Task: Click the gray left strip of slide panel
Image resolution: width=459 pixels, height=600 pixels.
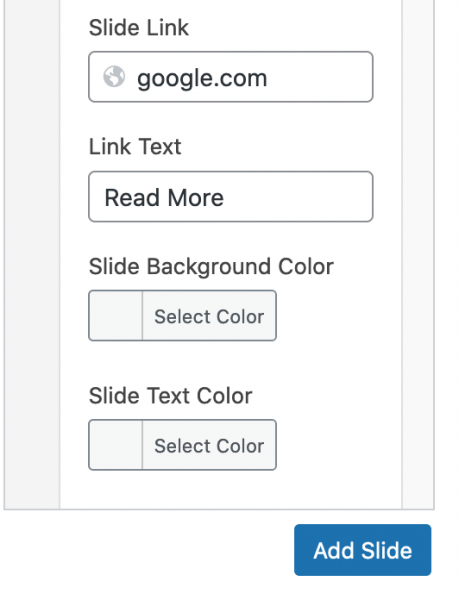Action: [32, 253]
